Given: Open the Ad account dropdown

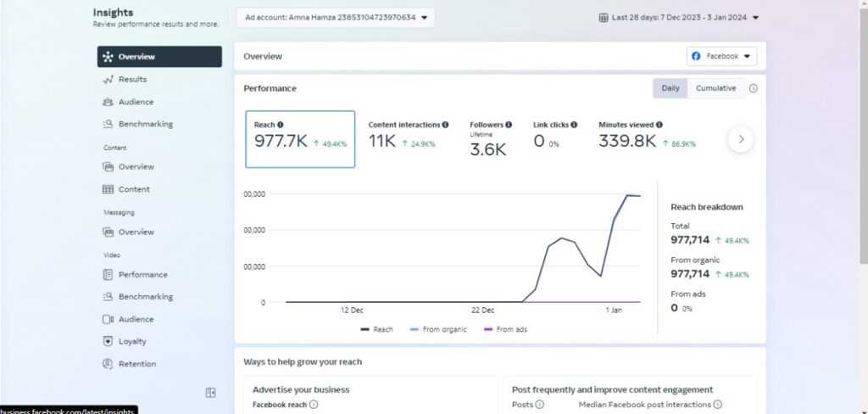Looking at the screenshot, I should pyautogui.click(x=336, y=17).
